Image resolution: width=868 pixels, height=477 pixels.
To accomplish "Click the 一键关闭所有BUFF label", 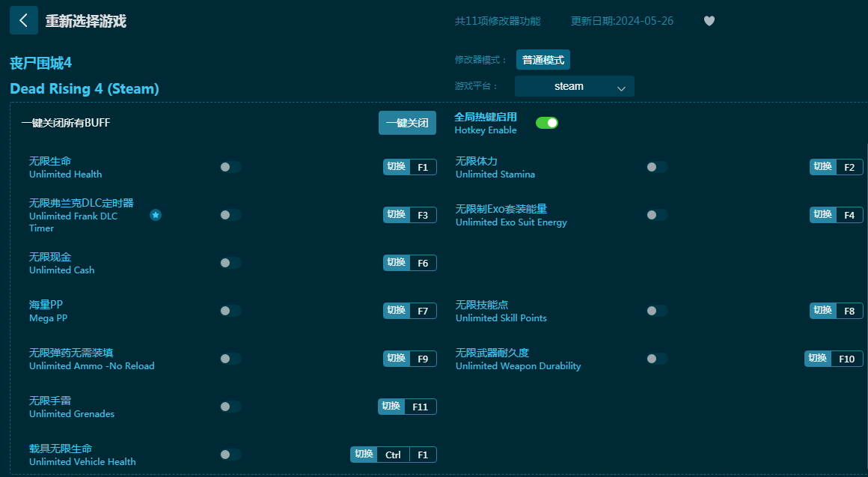I will 66,123.
